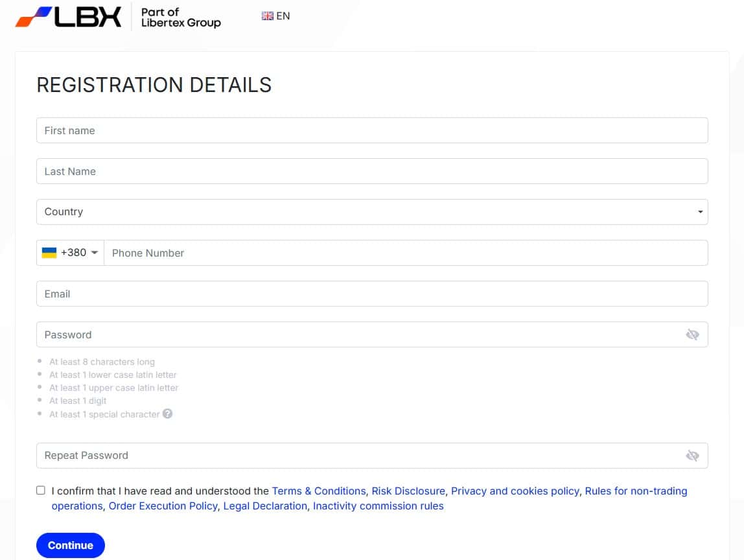Check the terms confirmation checkbox

[x=40, y=490]
